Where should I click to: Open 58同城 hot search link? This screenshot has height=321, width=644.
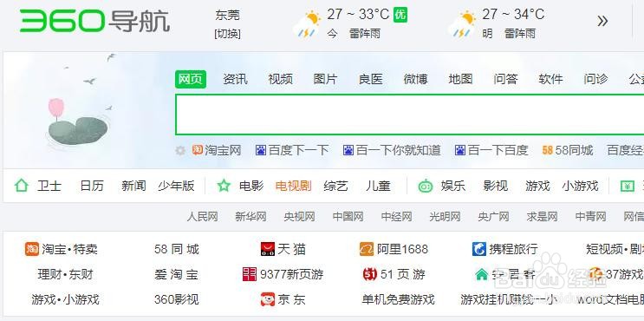pyautogui.click(x=574, y=150)
